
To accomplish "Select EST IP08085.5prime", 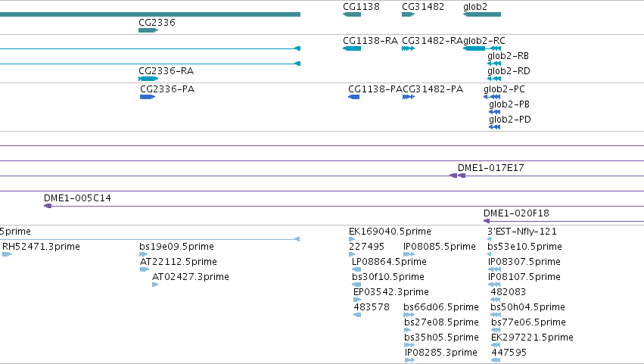I will coord(409,254).
